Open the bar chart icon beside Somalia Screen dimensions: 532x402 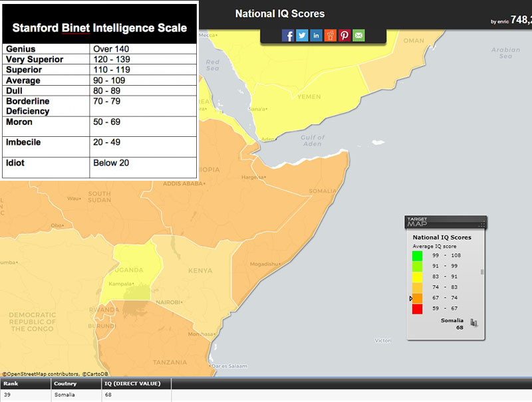pos(474,323)
